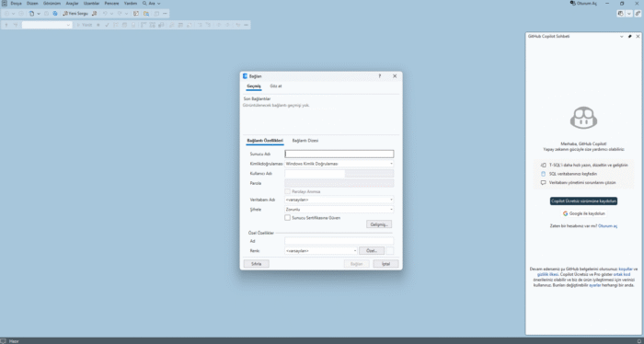Open the new file dropdown arrow
The image size is (644, 344).
click(x=39, y=14)
